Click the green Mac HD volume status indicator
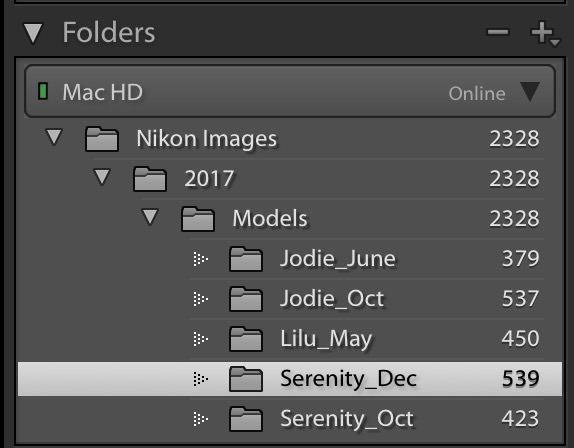The image size is (574, 448). coord(43,91)
